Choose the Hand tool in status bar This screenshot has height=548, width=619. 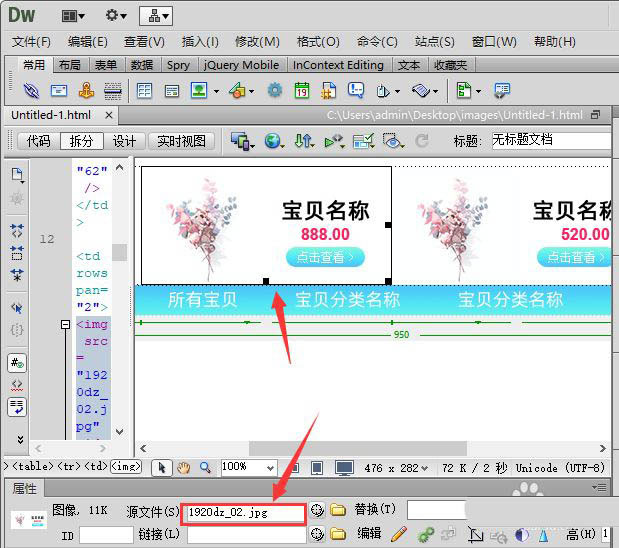184,468
